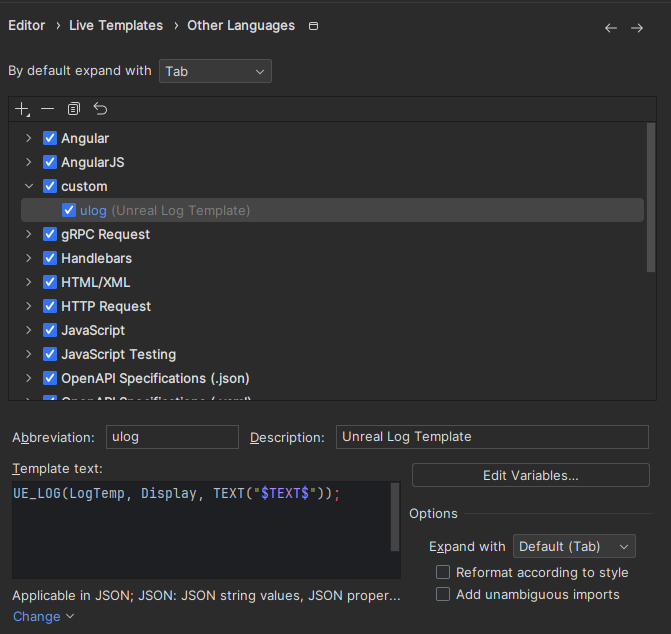
Task: Expand the HTTP Request group
Action: pyautogui.click(x=29, y=306)
